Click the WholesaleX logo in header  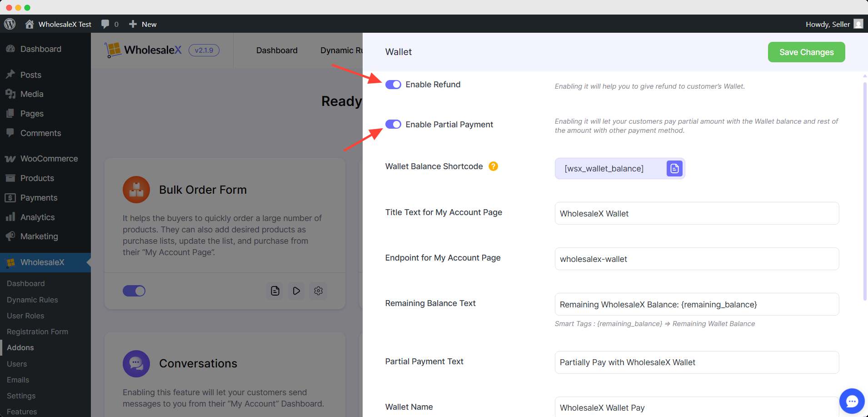(143, 50)
